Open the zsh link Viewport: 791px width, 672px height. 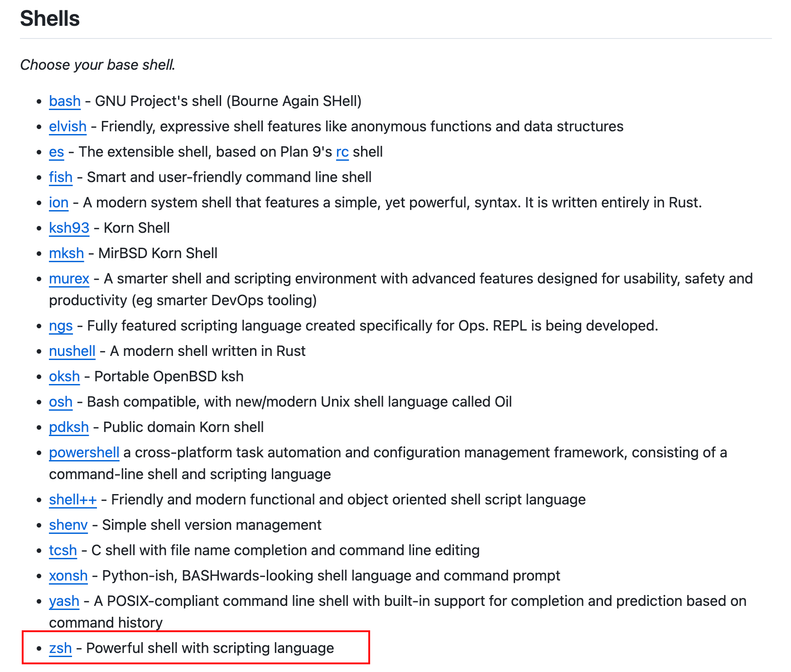pos(60,648)
